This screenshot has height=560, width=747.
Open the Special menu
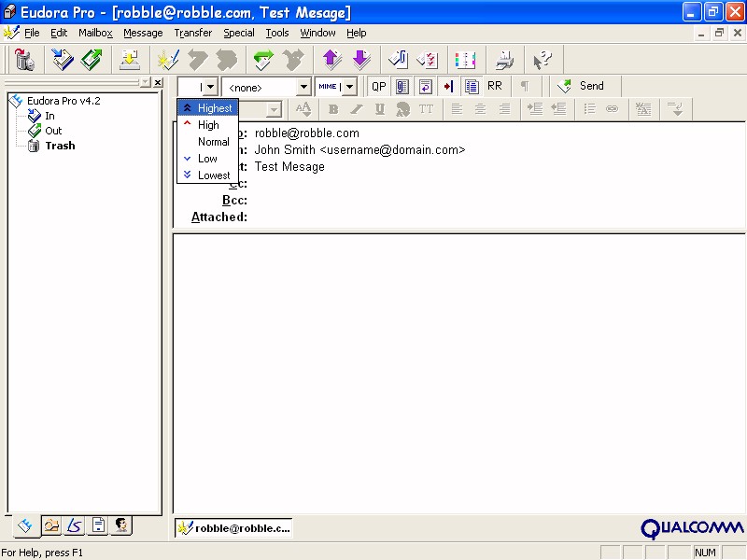coord(239,33)
